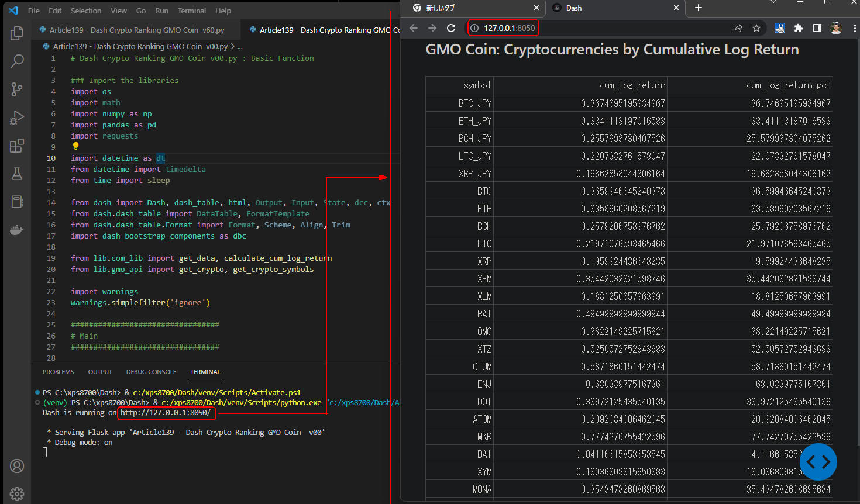
Task: View site information icon in address bar
Action: [x=474, y=28]
